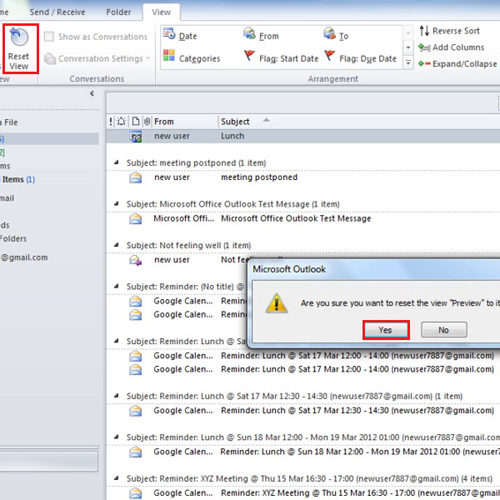
Task: Select the Items (1) folder
Action: tap(18, 179)
